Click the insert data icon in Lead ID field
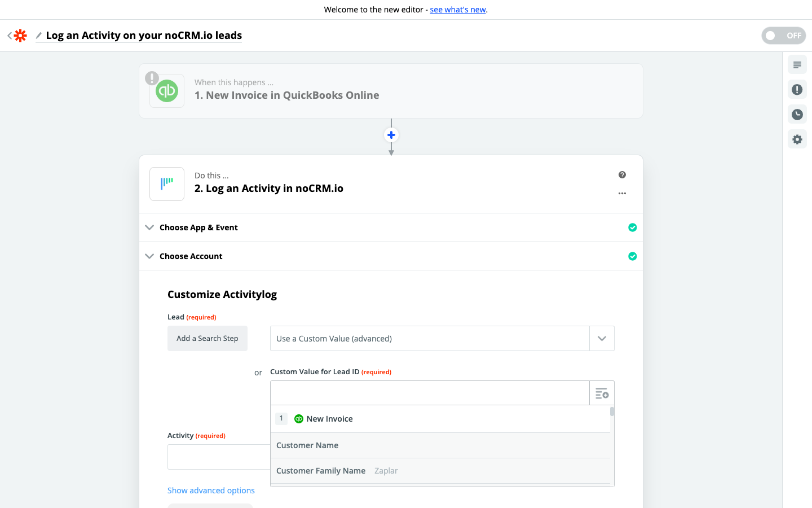The height and width of the screenshot is (508, 812). coord(602,393)
